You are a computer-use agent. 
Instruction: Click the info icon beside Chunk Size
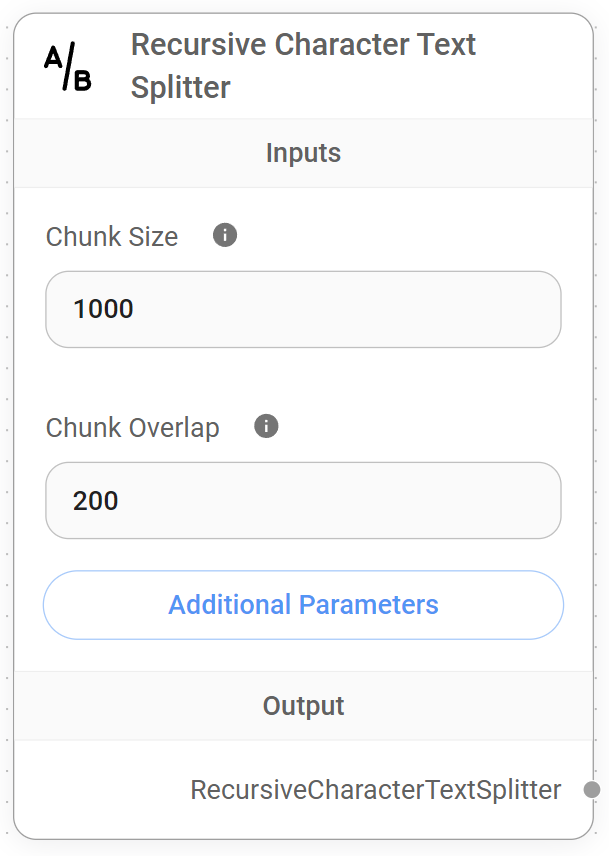pos(224,235)
